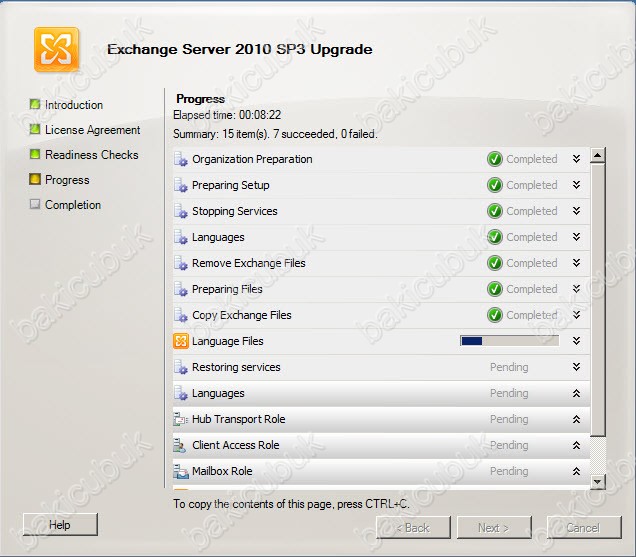Expand Organization Preparation details
The image size is (636, 557).
576,159
